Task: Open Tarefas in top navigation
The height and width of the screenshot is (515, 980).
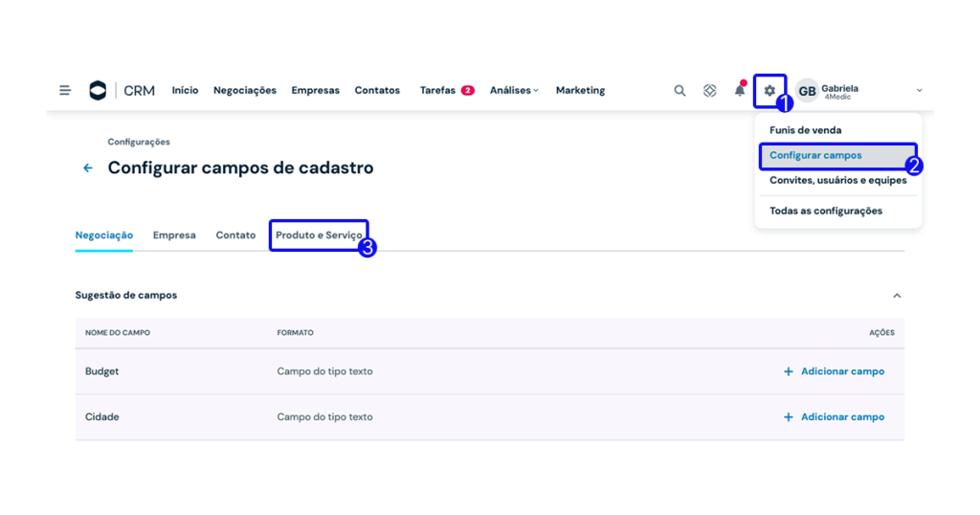Action: 437,91
